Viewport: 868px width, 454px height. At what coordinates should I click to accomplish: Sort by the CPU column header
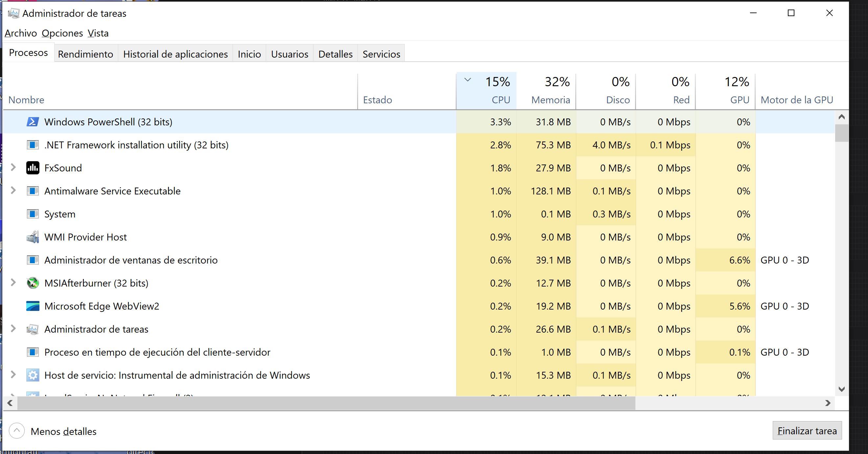click(487, 91)
